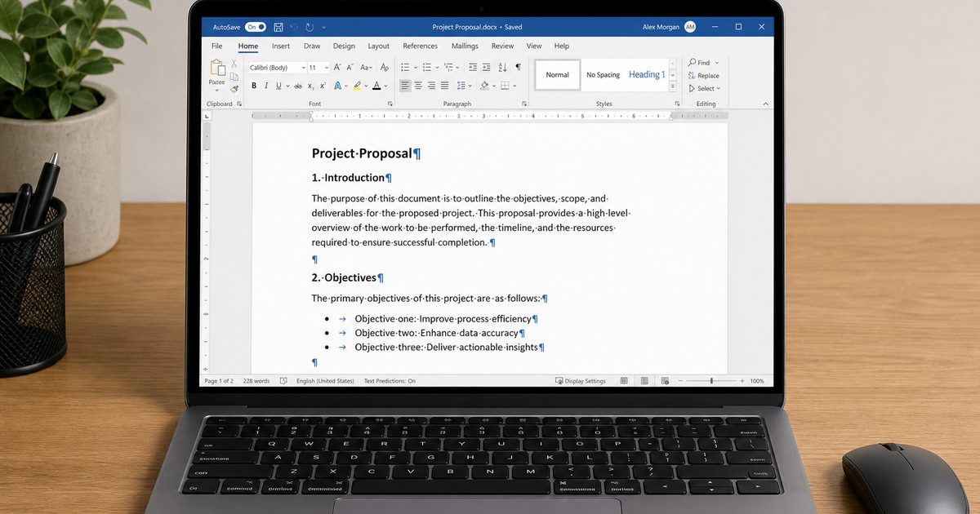This screenshot has width=980, height=514.
Task: Set alignment to Center
Action: click(418, 86)
